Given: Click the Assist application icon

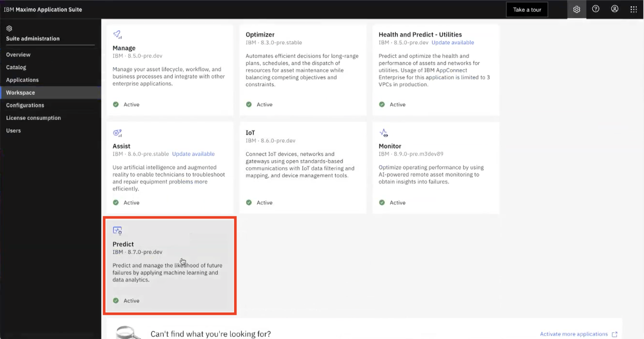Looking at the screenshot, I should tap(117, 133).
